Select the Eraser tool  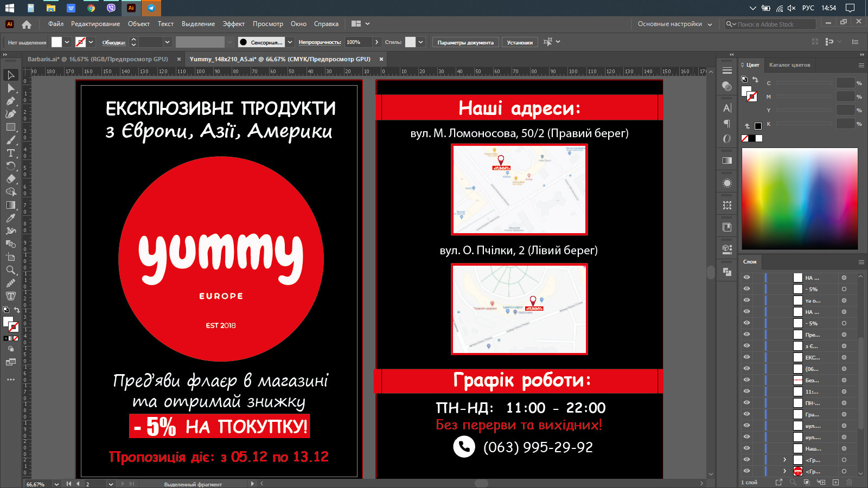11,179
